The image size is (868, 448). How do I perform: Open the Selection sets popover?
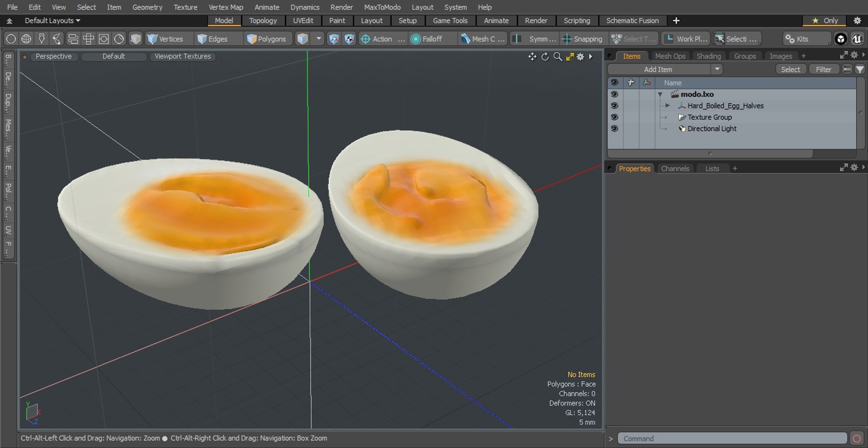tap(737, 39)
